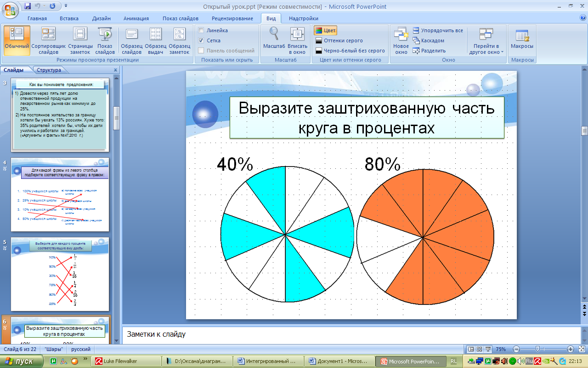This screenshot has height=368, width=588.
Task: Select Цвет color mode
Action: pos(325,30)
